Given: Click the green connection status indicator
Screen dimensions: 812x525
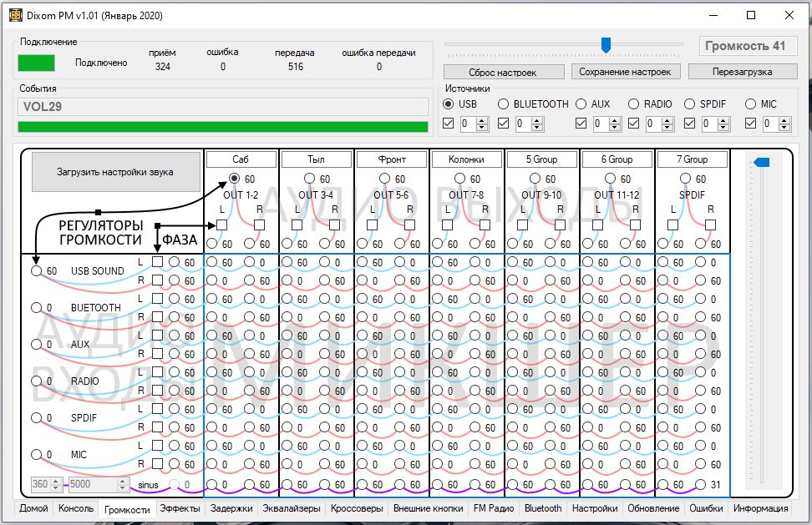Looking at the screenshot, I should coord(36,63).
